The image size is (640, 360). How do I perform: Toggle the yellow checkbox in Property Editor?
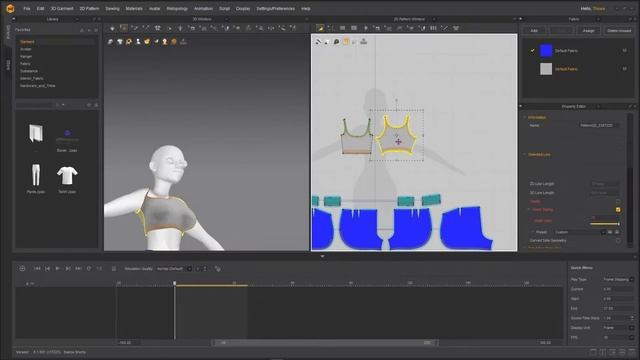click(x=618, y=209)
